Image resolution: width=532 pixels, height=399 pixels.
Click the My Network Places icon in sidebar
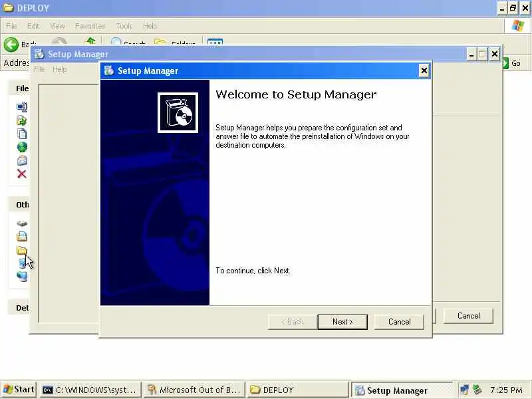[x=22, y=276]
